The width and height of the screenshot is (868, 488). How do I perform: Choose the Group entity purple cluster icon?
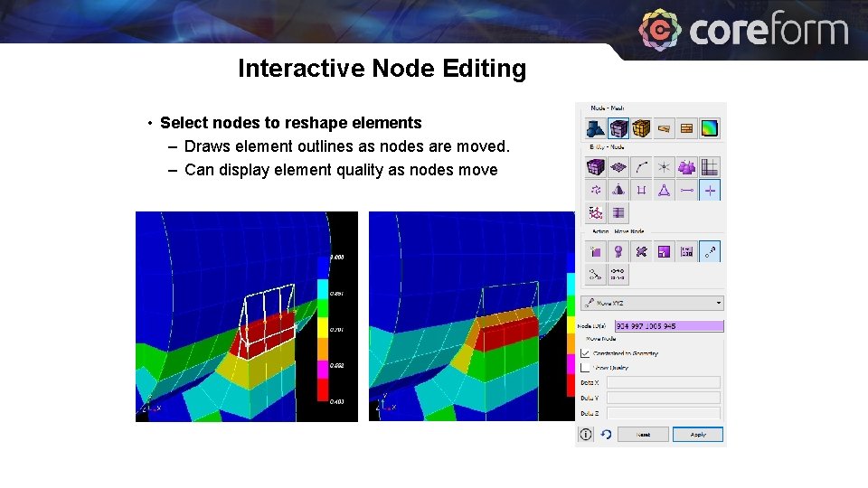(x=686, y=166)
